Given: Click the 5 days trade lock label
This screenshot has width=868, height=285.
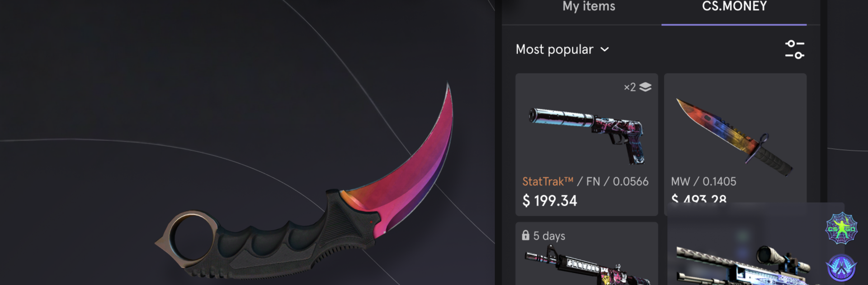Looking at the screenshot, I should click(x=549, y=236).
